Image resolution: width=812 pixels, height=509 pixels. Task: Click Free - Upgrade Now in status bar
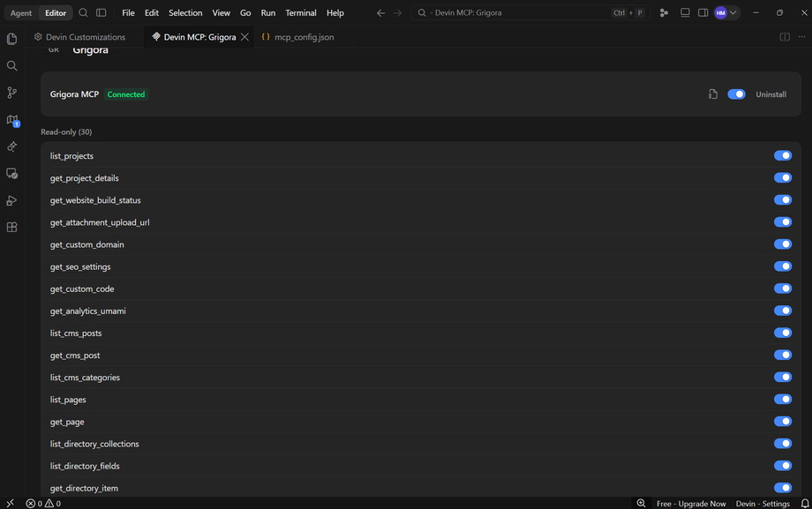pyautogui.click(x=691, y=504)
